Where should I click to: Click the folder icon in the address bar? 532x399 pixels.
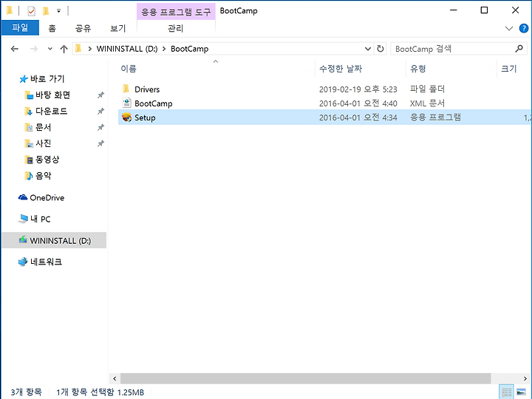pos(78,49)
